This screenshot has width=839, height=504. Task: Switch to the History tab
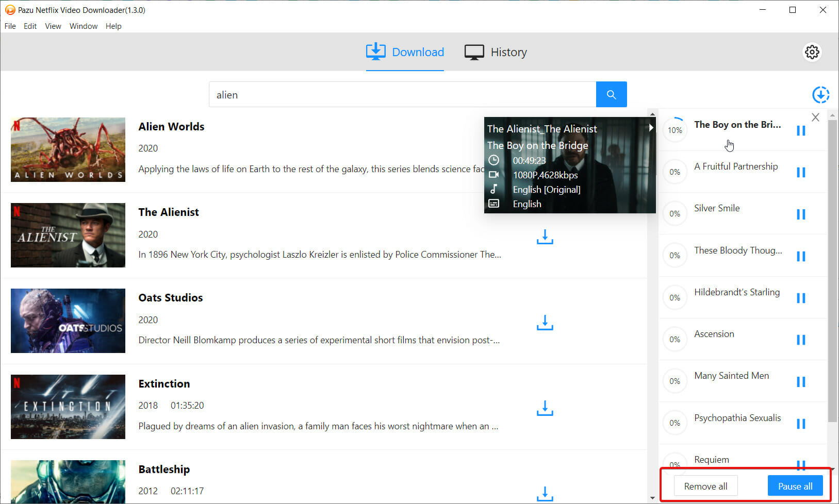(496, 52)
